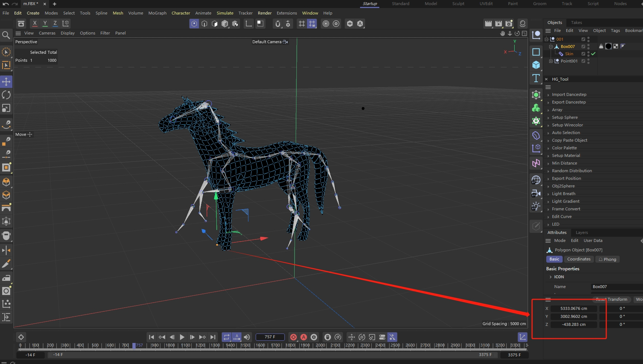Open Tags menu in Objects manager

(x=615, y=31)
